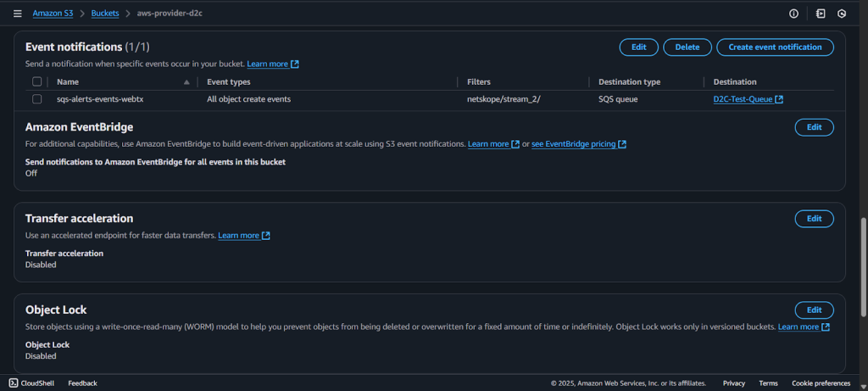The image size is (868, 391).
Task: Click the Name column sort arrow
Action: tap(186, 82)
